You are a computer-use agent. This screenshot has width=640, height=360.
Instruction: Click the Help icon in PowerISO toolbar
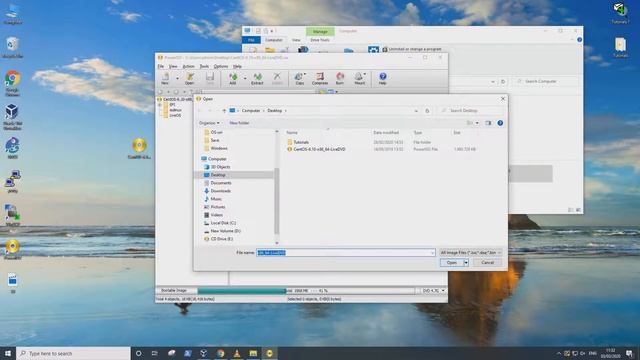click(x=382, y=78)
